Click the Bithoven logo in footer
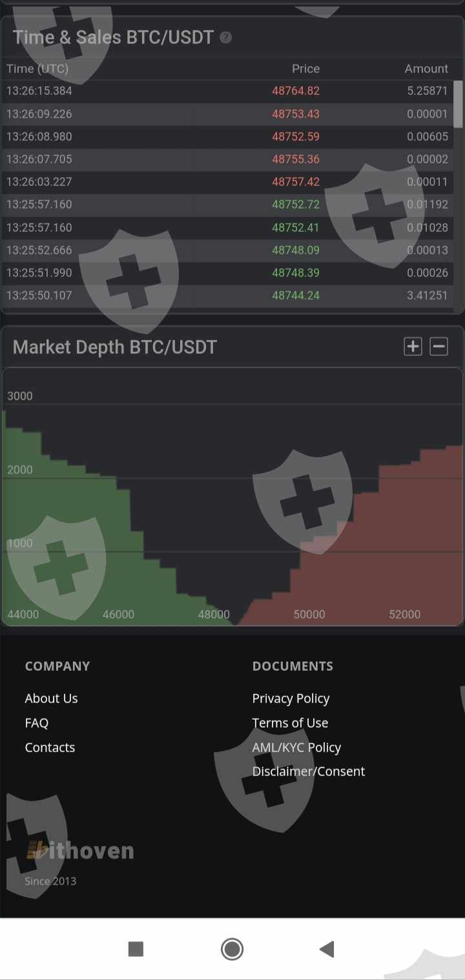 coord(80,851)
